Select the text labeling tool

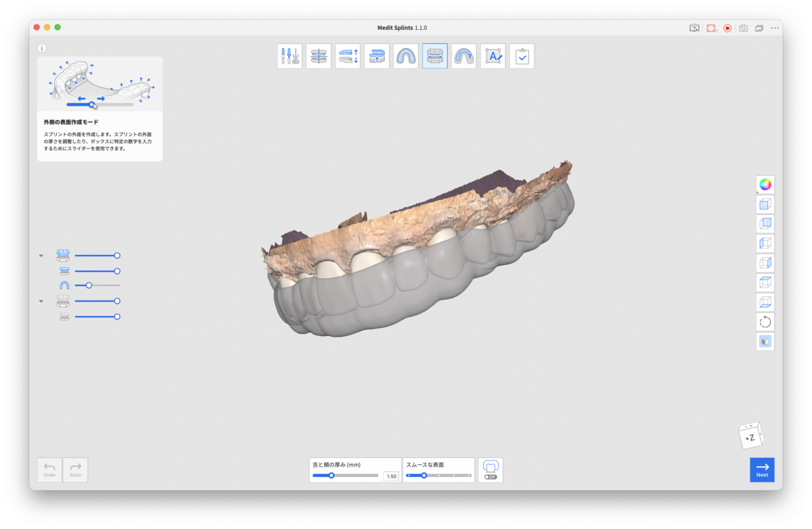tap(493, 55)
